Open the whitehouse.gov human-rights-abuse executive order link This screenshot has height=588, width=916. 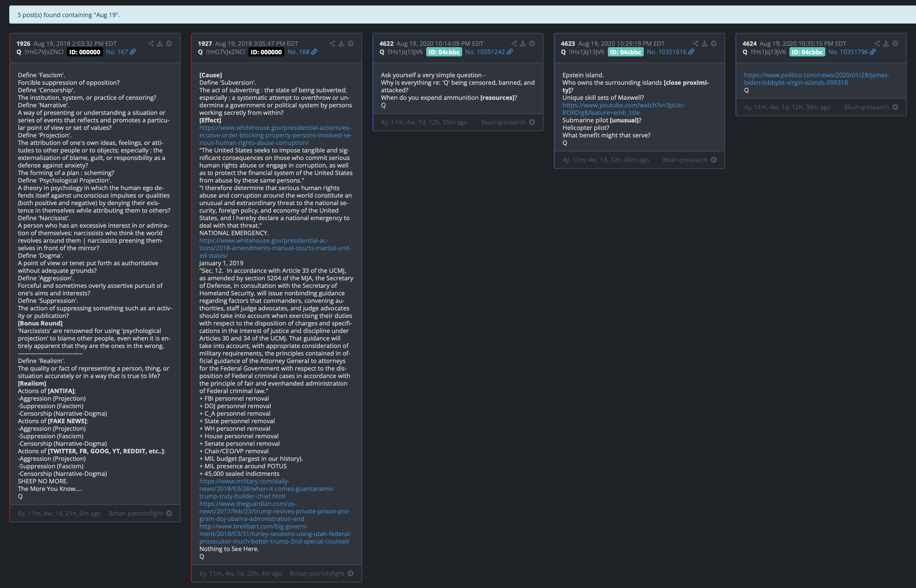pyautogui.click(x=275, y=135)
